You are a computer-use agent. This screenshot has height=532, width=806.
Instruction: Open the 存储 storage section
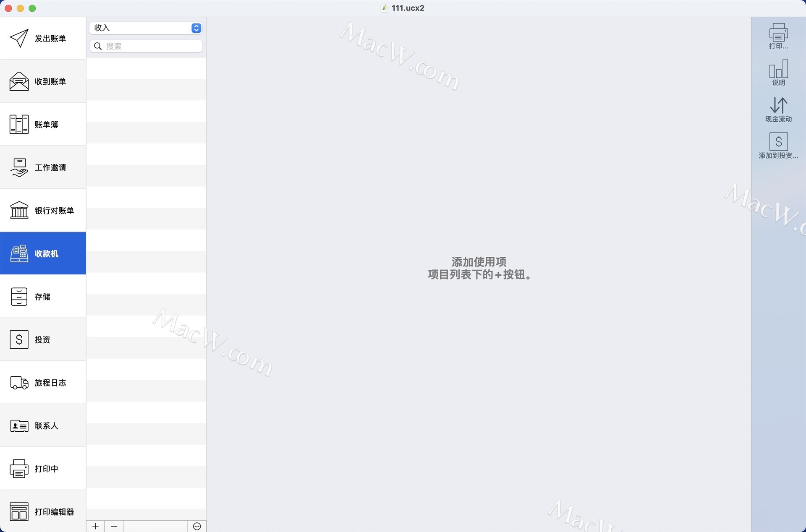pos(43,297)
